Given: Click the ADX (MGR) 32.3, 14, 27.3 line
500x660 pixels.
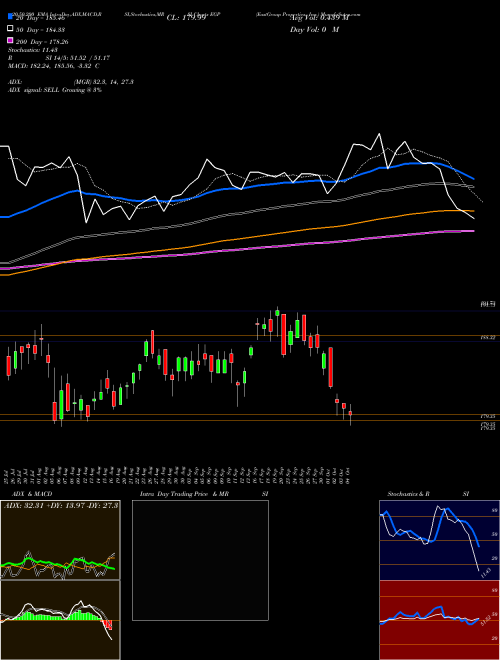Looking at the screenshot, I should tap(71, 82).
